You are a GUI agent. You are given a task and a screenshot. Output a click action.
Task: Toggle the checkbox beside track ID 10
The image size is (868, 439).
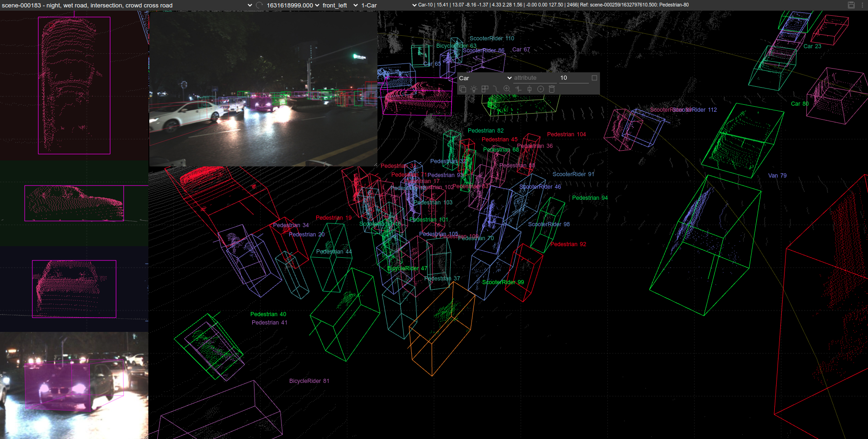[594, 78]
